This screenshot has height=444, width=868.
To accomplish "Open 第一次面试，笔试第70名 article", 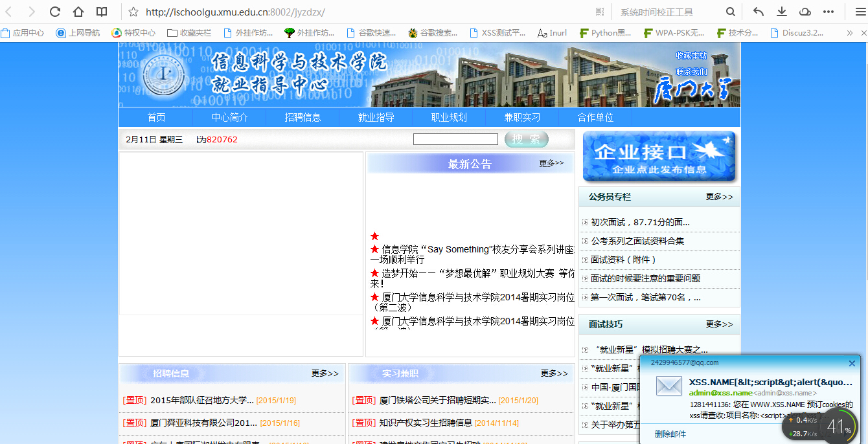I will point(645,298).
